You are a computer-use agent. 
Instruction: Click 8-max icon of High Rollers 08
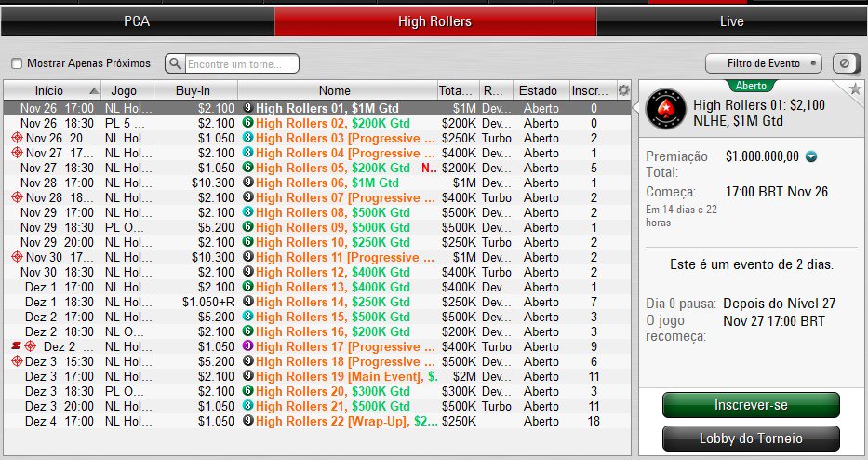[248, 212]
